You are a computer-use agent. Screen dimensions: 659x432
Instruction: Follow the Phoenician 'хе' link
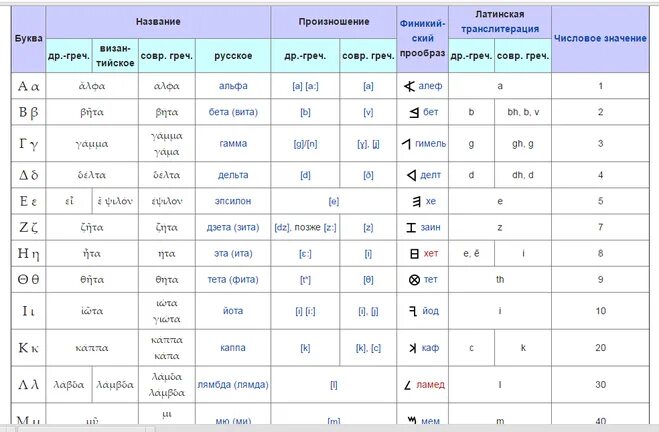click(431, 201)
